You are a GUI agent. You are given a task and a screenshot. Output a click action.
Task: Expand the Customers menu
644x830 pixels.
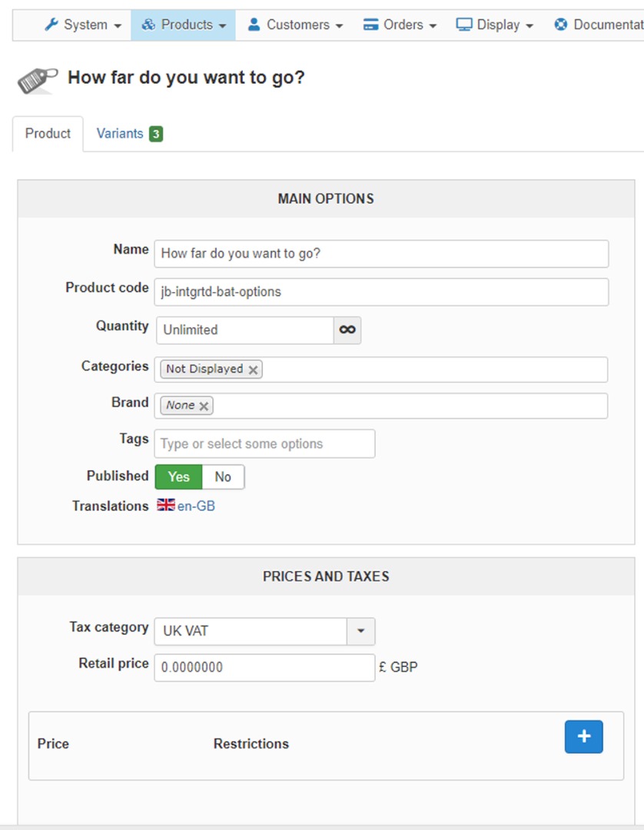point(295,25)
